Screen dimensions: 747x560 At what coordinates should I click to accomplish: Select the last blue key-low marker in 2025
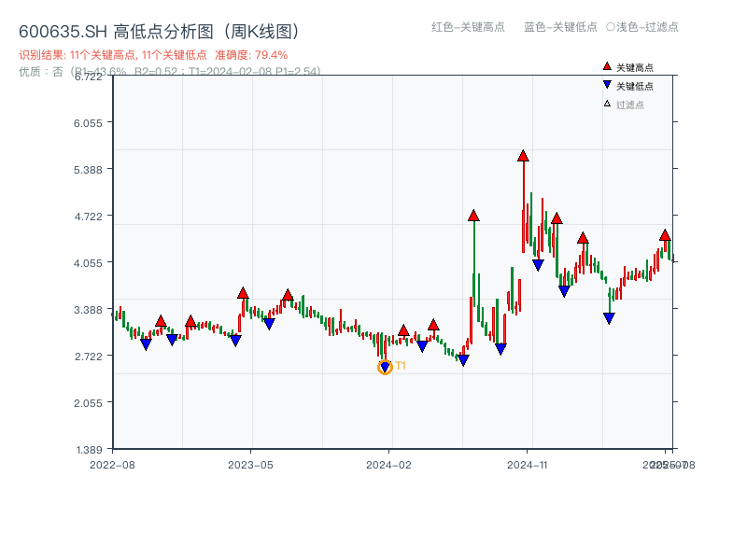coord(609,318)
